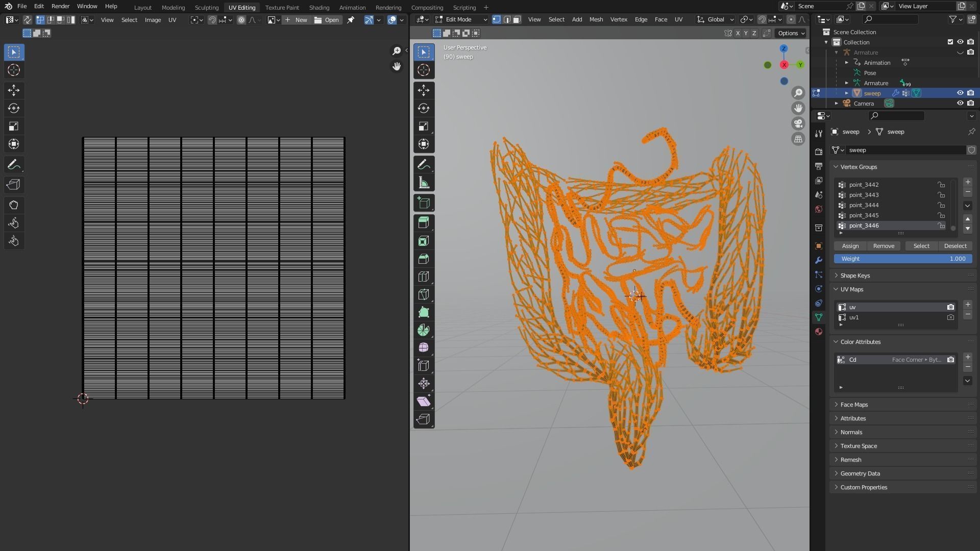Select the Rotate tool in the 3D viewport toolbar

[423, 109]
